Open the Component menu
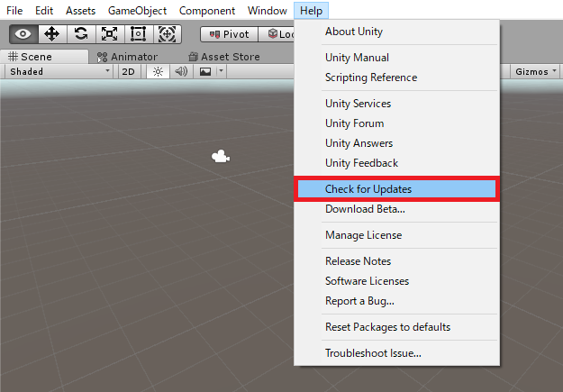The height and width of the screenshot is (392, 563). click(207, 11)
